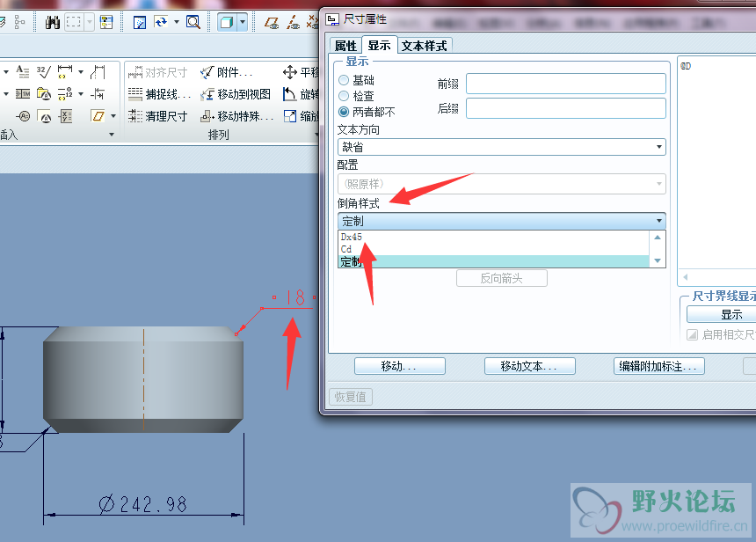Expand the display style dropdown arrow

[x=243, y=22]
